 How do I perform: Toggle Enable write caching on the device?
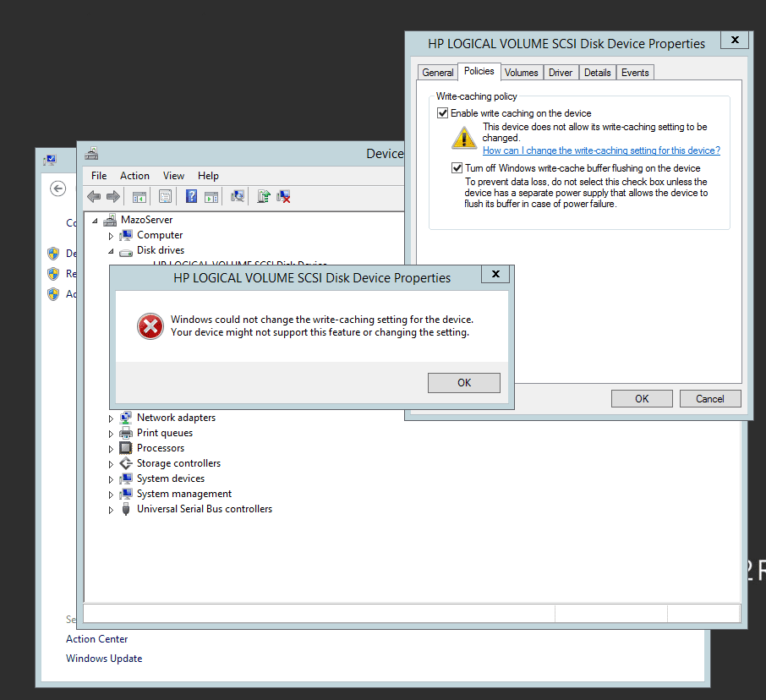[x=442, y=113]
